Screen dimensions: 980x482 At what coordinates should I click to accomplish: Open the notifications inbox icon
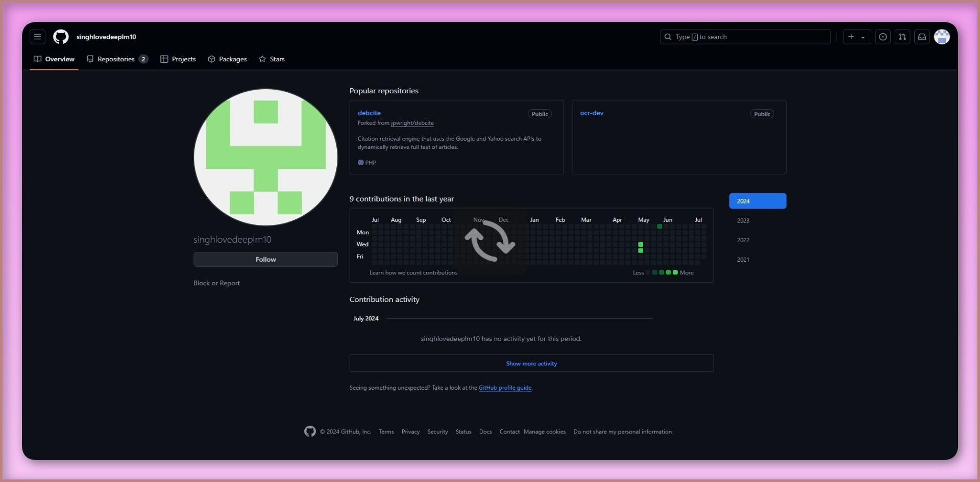click(922, 37)
